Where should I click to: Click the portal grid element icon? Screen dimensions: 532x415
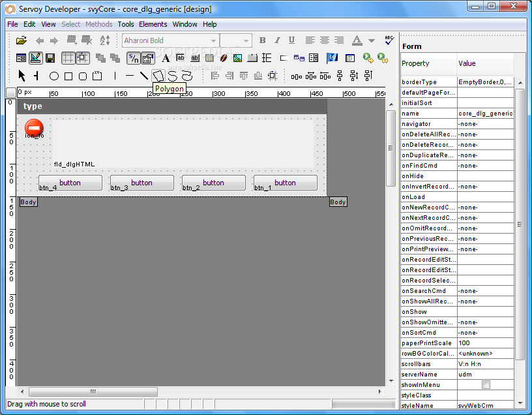(x=209, y=58)
